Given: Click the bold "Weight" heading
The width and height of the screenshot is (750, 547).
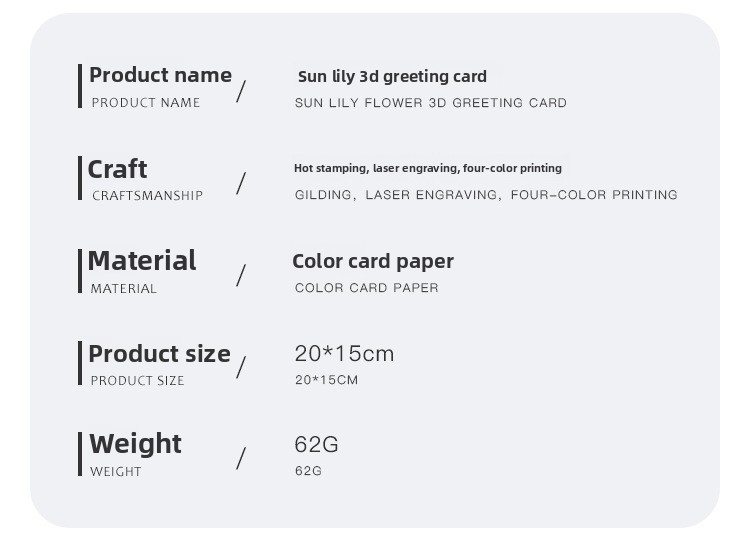Looking at the screenshot, I should coord(135,444).
